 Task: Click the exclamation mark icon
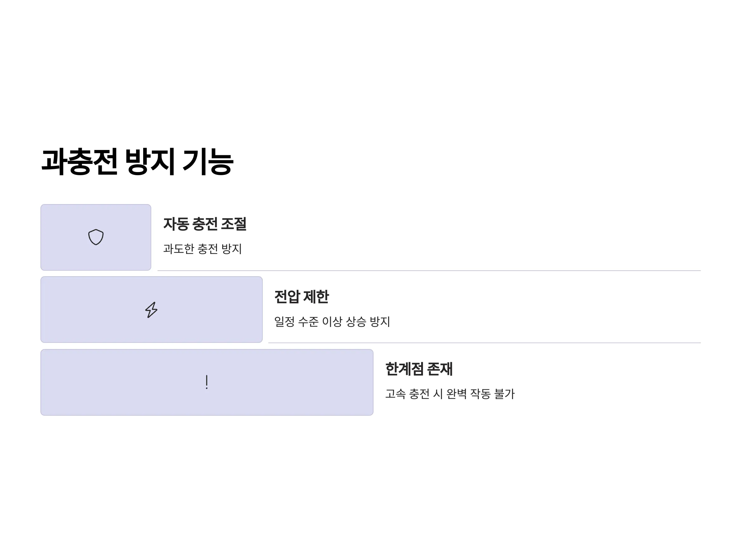(207, 382)
